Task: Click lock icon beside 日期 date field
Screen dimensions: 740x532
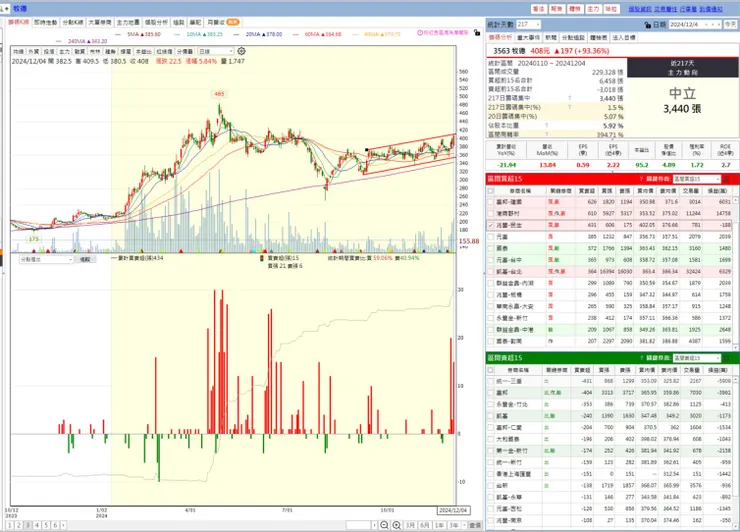Action: pyautogui.click(x=648, y=25)
